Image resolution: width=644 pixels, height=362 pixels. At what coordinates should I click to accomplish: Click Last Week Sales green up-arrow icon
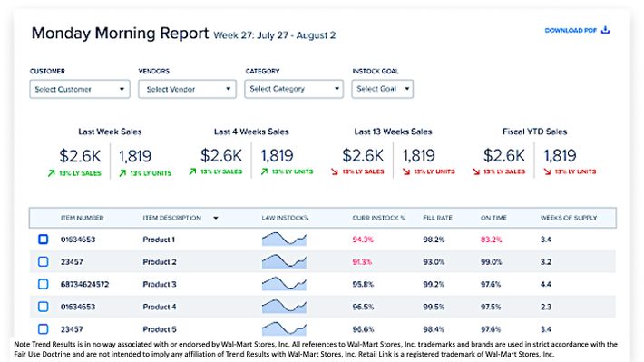click(x=51, y=173)
